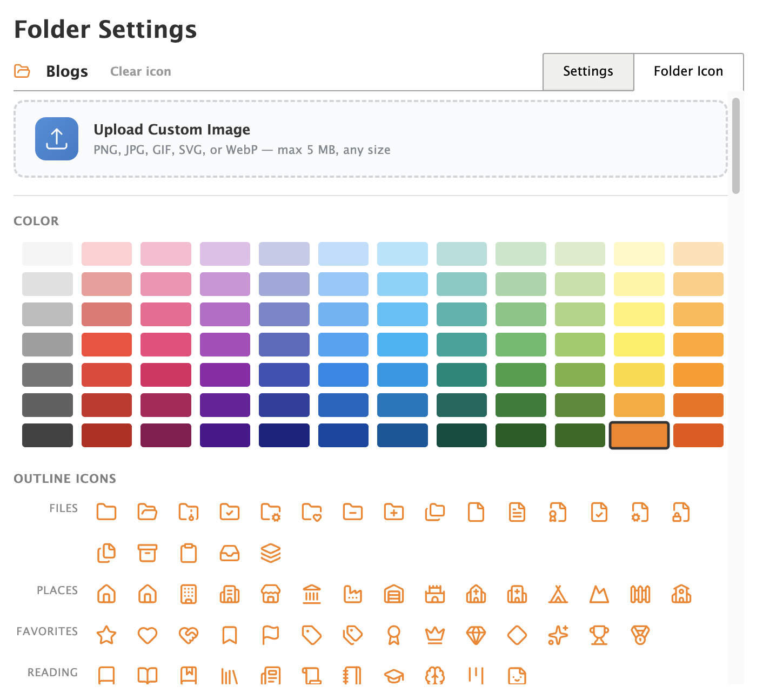The height and width of the screenshot is (700, 763).
Task: Select the bank building icon
Action: 312,594
